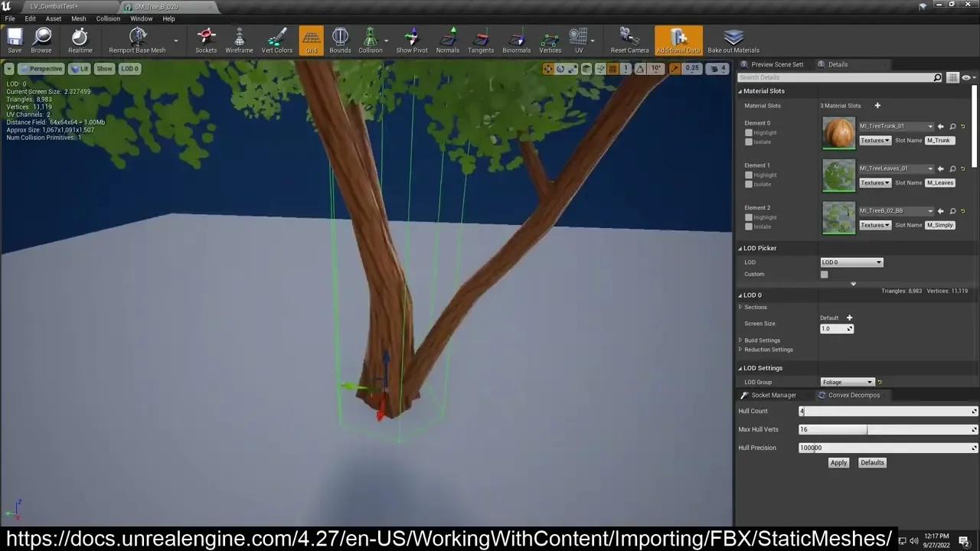Switch to the Socket Manager tab
Image resolution: width=980 pixels, height=551 pixels.
[773, 395]
